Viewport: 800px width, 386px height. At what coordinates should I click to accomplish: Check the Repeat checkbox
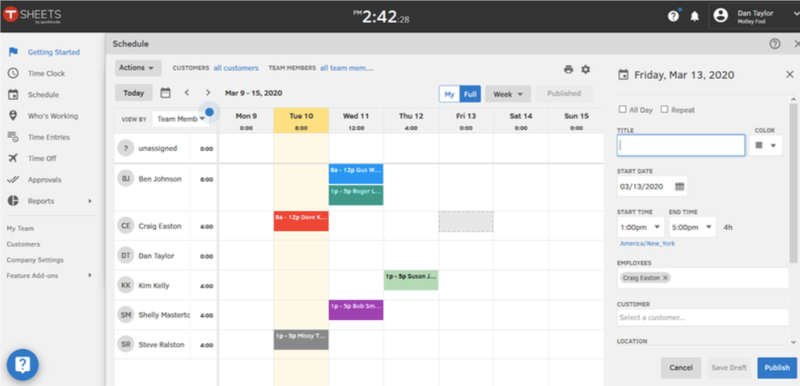coord(664,110)
